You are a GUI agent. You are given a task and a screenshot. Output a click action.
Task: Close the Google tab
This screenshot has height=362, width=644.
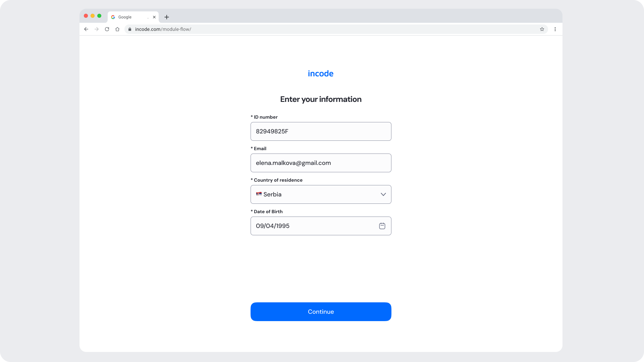pyautogui.click(x=154, y=17)
